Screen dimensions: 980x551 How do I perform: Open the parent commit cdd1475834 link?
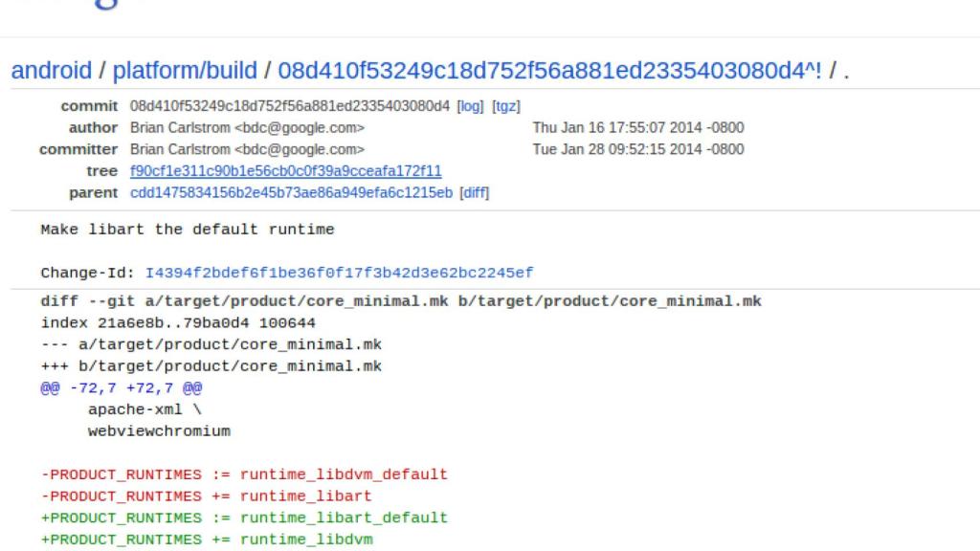291,193
